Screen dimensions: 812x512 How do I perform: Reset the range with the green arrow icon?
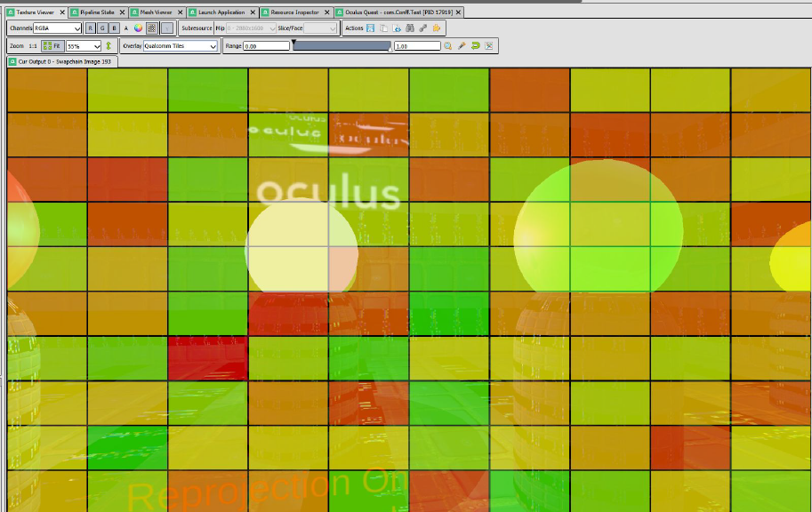tap(476, 46)
